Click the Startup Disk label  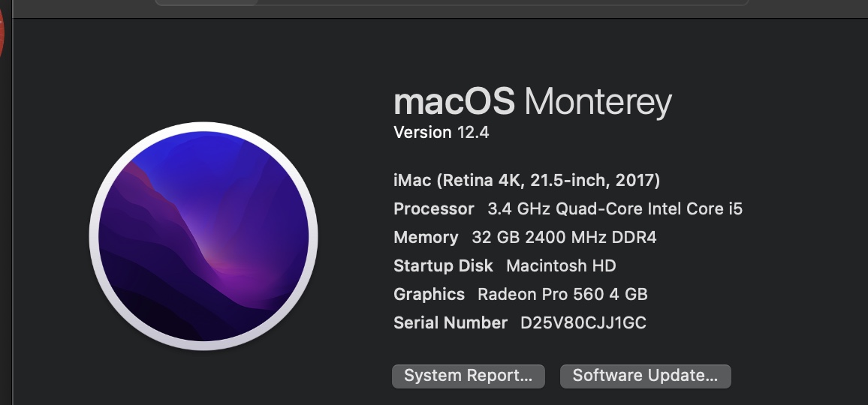pos(443,266)
